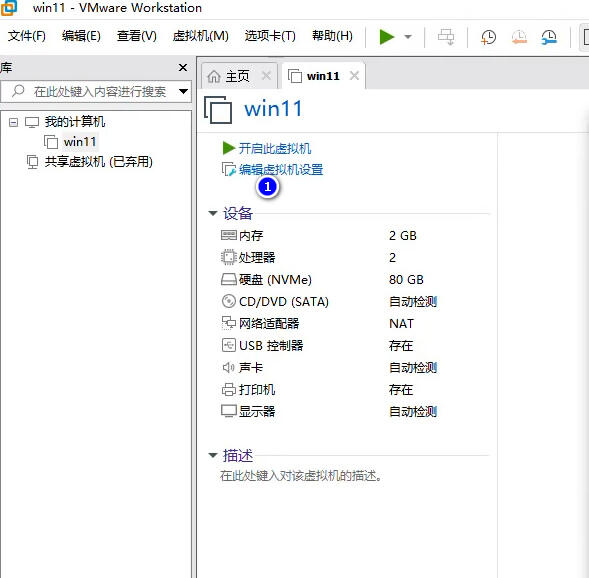Select the 处理器 device label
Screen dimensions: 589x578
pos(257,257)
